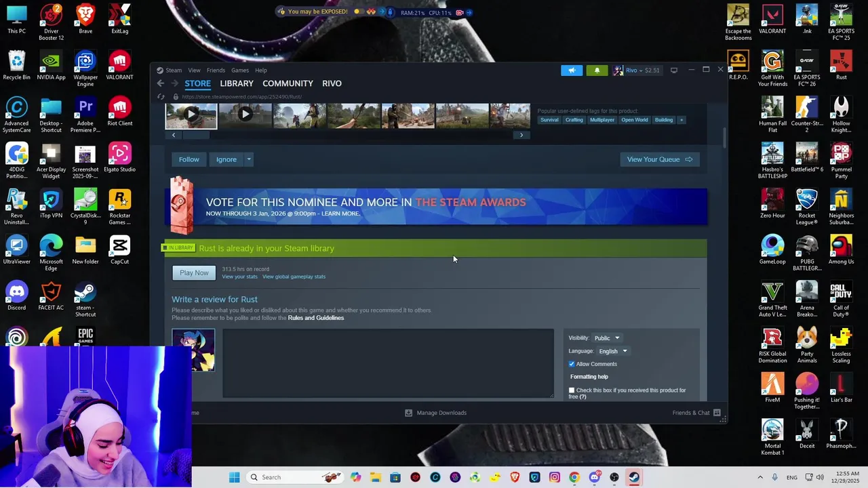Open the review Language English dropdown
This screenshot has width=868, height=488.
click(613, 351)
